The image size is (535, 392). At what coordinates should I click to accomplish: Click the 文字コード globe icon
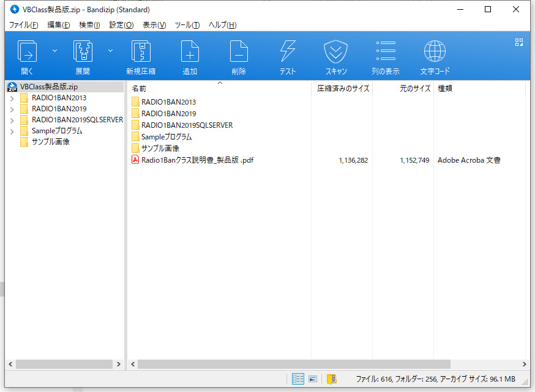(435, 51)
